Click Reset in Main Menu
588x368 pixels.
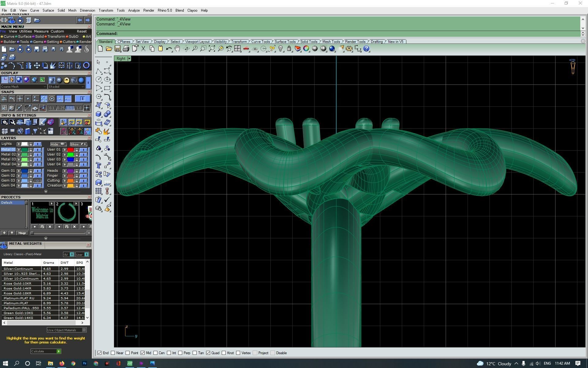[81, 31]
